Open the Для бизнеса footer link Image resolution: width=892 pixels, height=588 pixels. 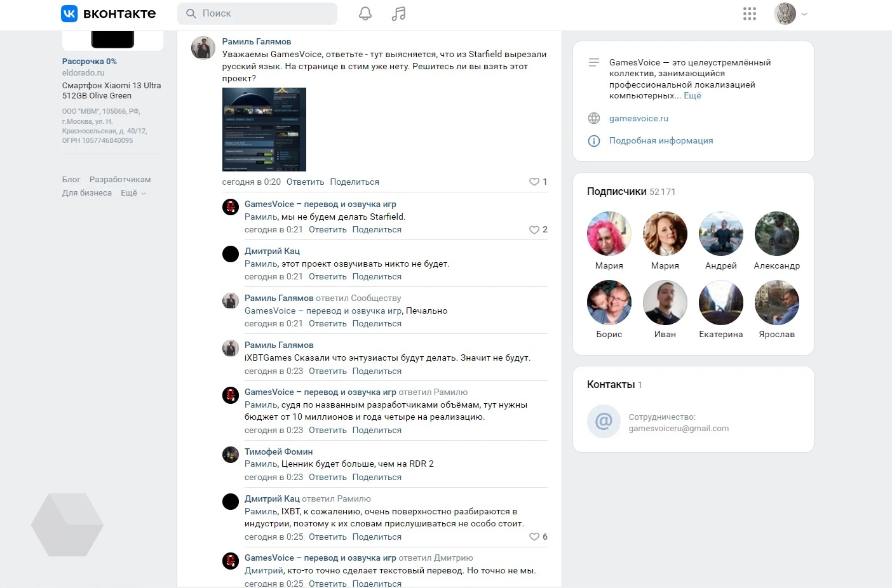coord(87,193)
